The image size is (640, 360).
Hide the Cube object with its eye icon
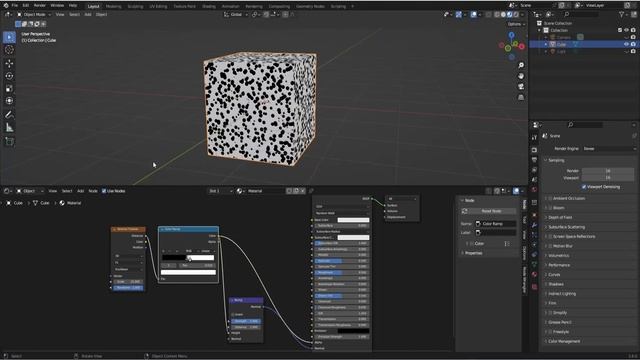626,44
